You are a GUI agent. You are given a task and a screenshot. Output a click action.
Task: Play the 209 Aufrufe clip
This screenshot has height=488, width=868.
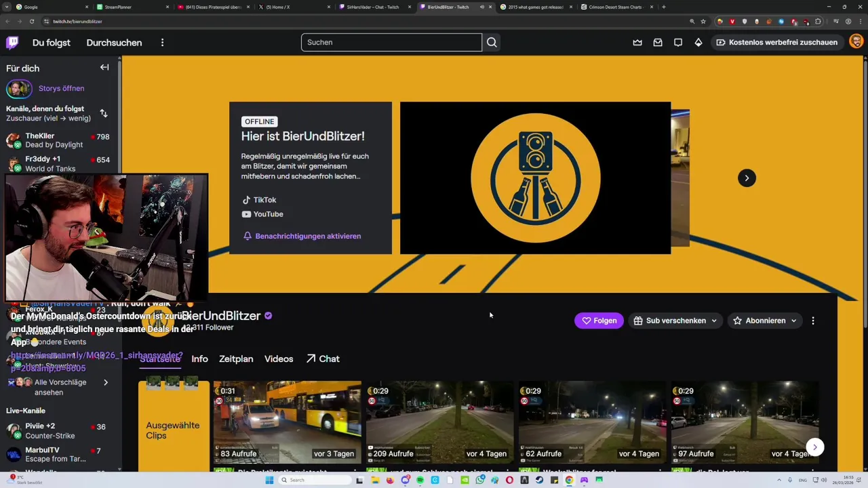click(440, 422)
